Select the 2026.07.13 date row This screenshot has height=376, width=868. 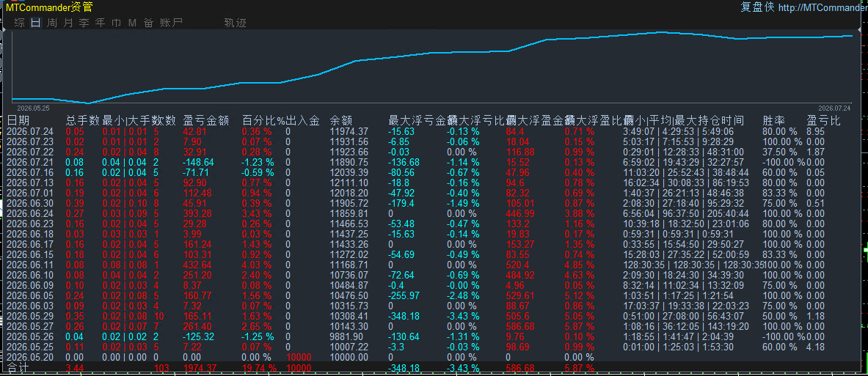coord(30,183)
